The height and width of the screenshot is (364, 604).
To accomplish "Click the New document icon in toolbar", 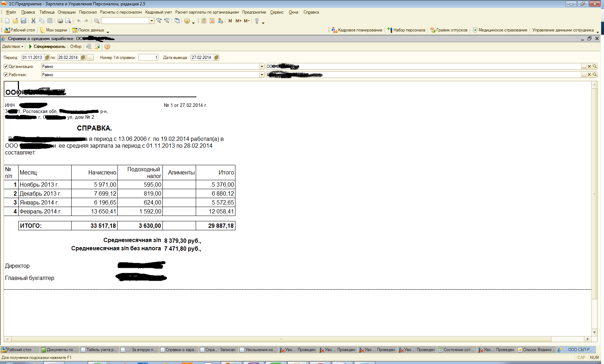I will coord(7,21).
